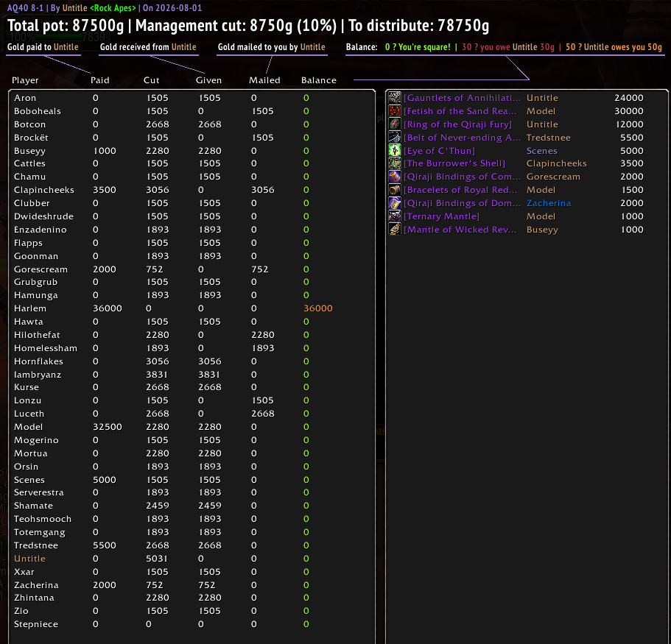Screen dimensions: 671x644
Task: Click the 12000 price for Ring item
Action: (628, 124)
